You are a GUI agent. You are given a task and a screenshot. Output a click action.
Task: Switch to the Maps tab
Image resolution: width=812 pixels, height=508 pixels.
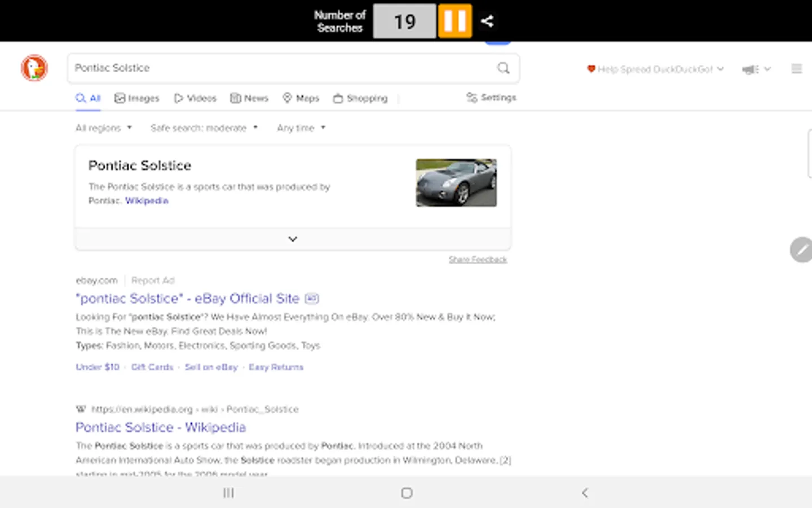pyautogui.click(x=301, y=98)
